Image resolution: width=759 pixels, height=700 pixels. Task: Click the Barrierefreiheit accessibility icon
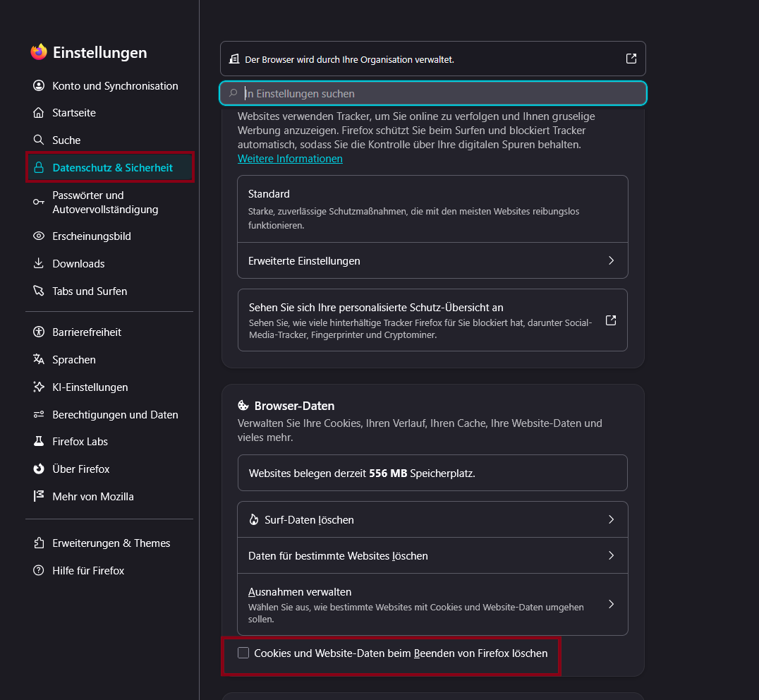tap(39, 332)
